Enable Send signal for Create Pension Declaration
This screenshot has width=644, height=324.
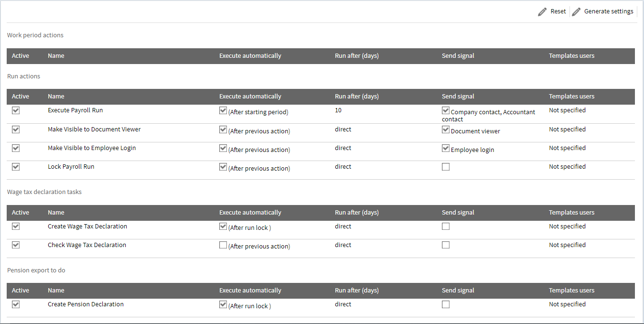point(446,304)
